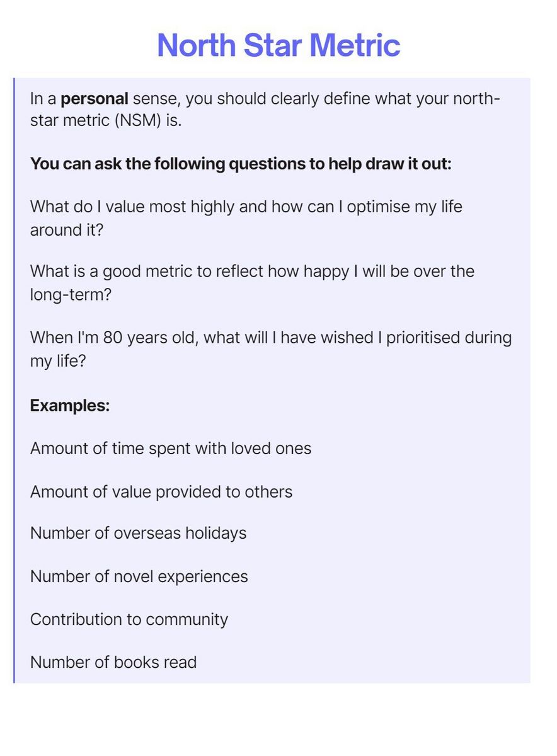Click the bold 'Examples:' label
This screenshot has width=557, height=756.
[x=70, y=405]
